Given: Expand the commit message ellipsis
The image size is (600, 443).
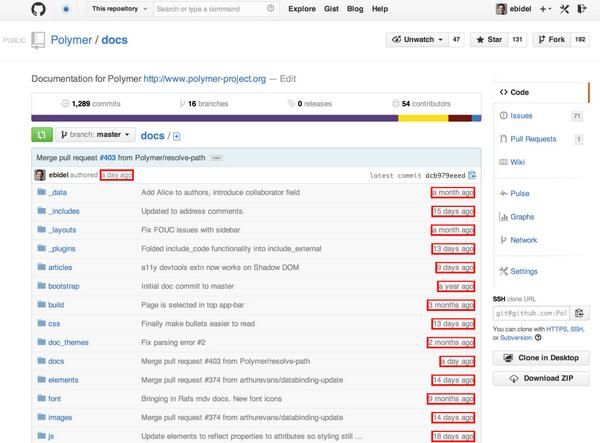Looking at the screenshot, I should pyautogui.click(x=216, y=158).
